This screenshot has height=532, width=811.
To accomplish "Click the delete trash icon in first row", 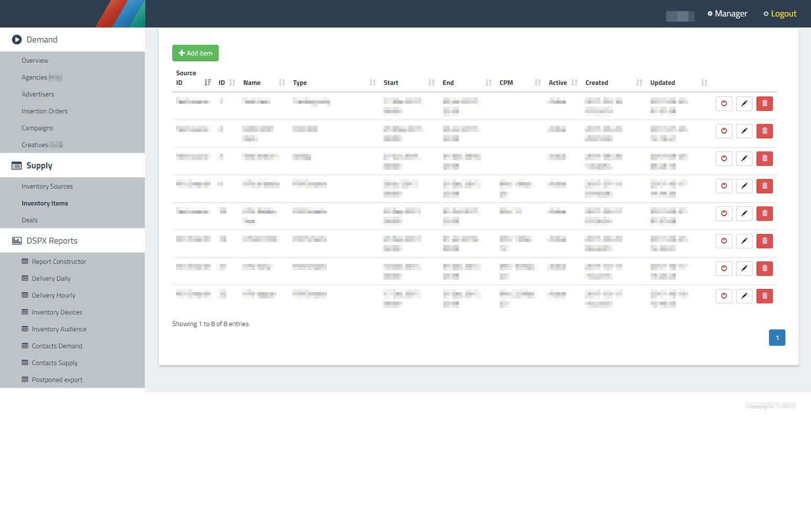I will 764,104.
